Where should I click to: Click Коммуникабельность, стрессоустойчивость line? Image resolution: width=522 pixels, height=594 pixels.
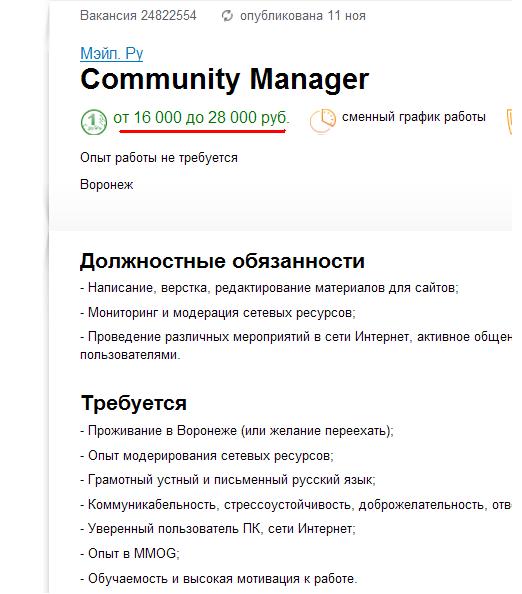[x=296, y=505]
